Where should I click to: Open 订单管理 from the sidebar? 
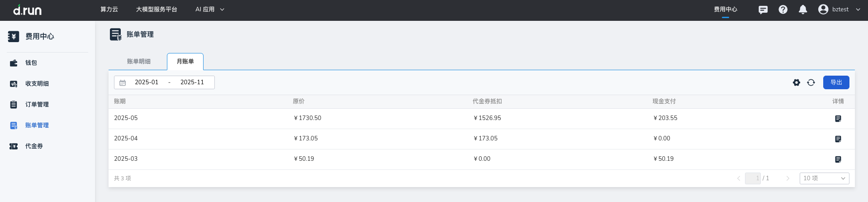click(x=37, y=105)
